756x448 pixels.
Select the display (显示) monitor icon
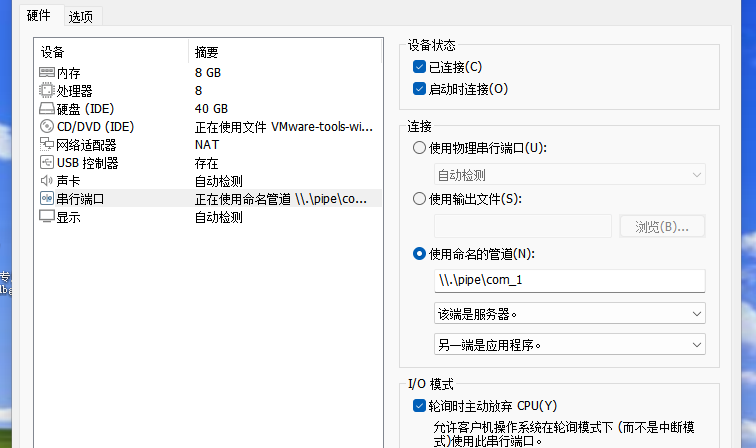point(47,217)
